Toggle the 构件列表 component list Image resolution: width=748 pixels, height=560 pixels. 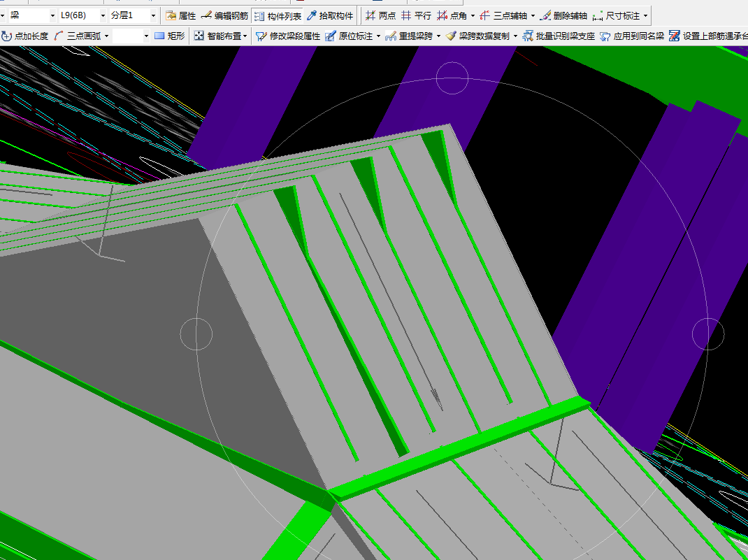(x=278, y=16)
